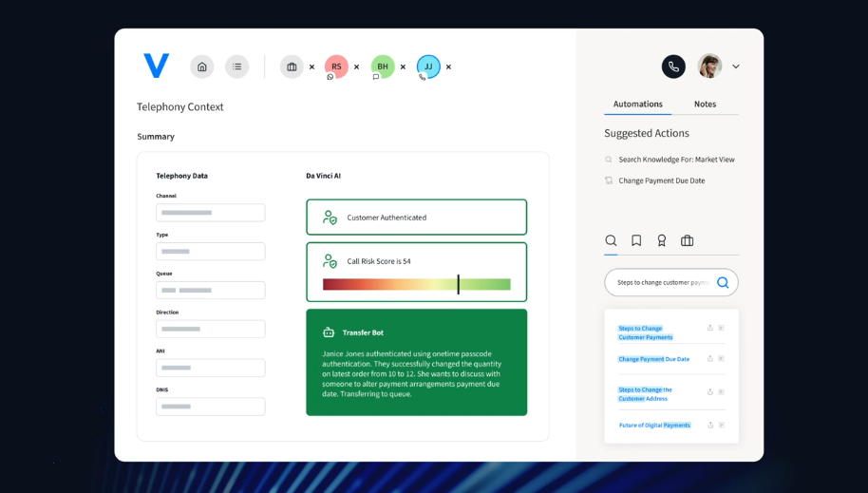Image resolution: width=868 pixels, height=493 pixels.
Task: Click Search Knowledge For: Market View
Action: [x=676, y=160]
